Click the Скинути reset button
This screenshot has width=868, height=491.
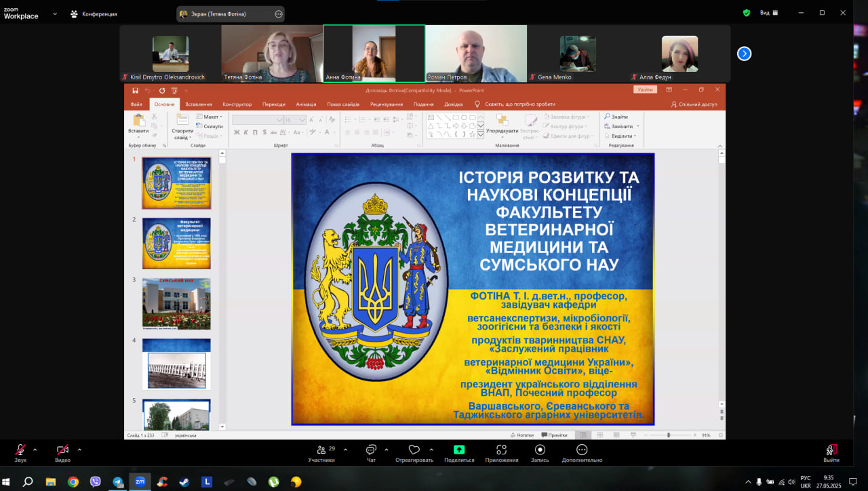coord(210,126)
